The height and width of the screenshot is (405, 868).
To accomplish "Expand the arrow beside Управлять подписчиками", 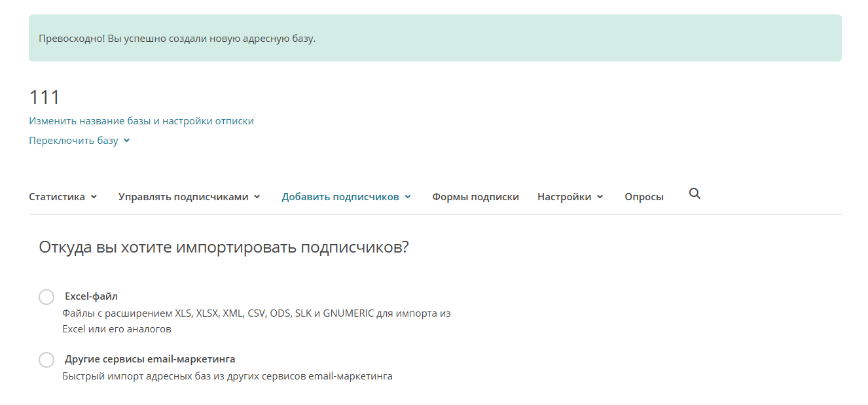I will coord(257,197).
